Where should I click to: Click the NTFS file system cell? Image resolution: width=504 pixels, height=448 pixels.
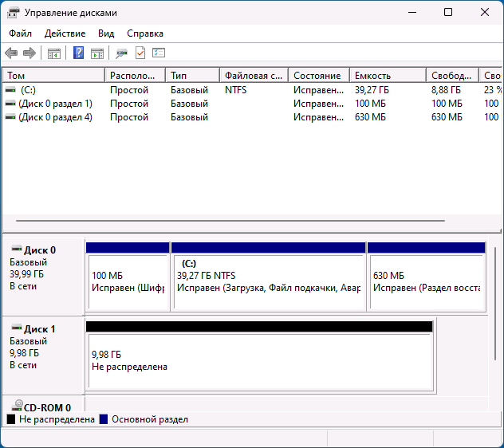click(235, 90)
